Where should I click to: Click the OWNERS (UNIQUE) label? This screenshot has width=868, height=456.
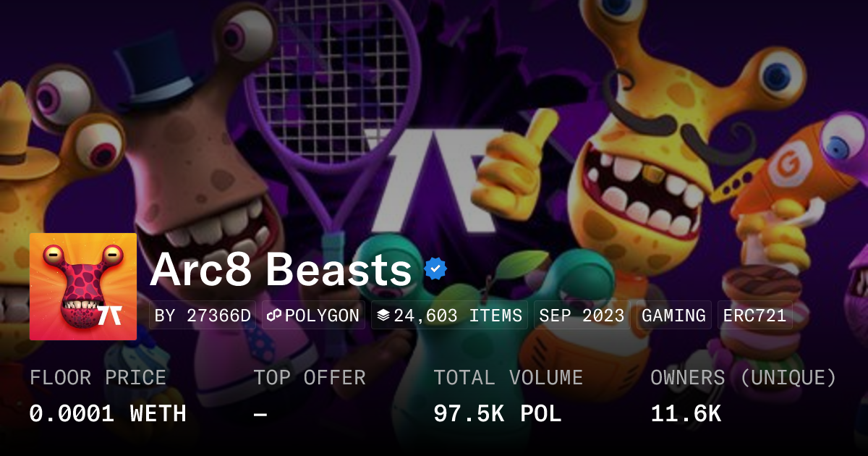pyautogui.click(x=744, y=378)
